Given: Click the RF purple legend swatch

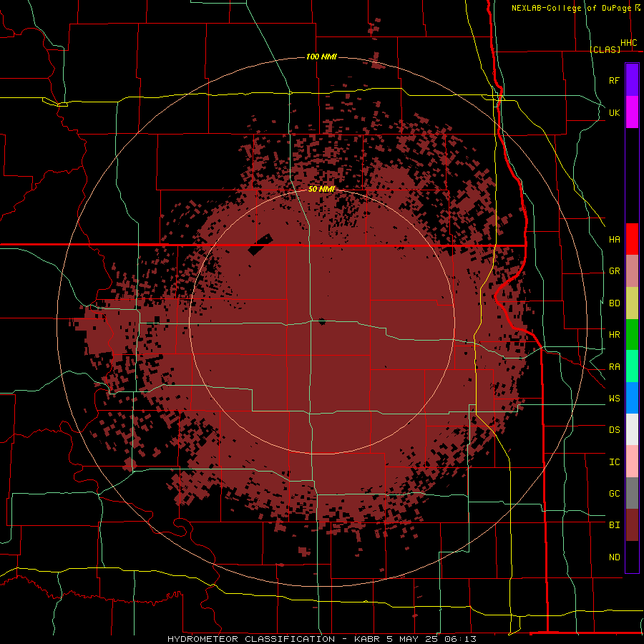Looking at the screenshot, I should tap(632, 80).
